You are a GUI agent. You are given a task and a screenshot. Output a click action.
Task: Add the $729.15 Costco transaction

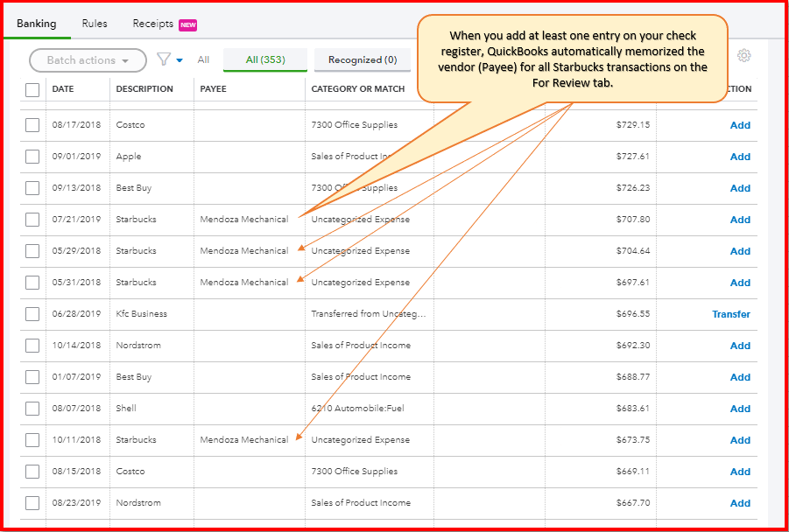(x=740, y=125)
